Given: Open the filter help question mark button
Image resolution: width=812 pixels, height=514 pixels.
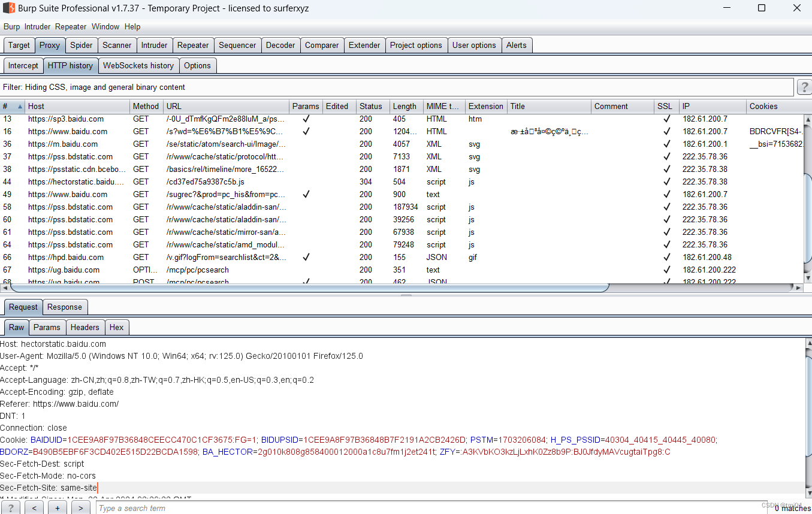Looking at the screenshot, I should coord(804,87).
